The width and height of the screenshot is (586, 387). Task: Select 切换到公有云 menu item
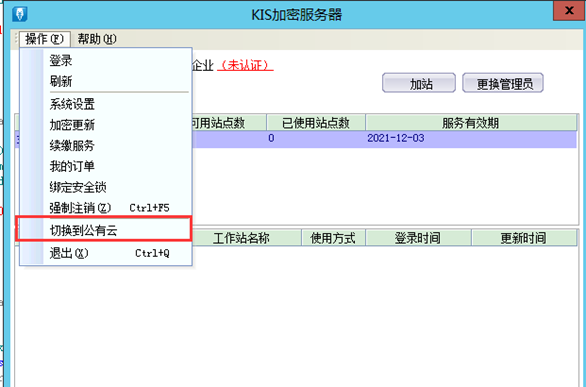106,230
